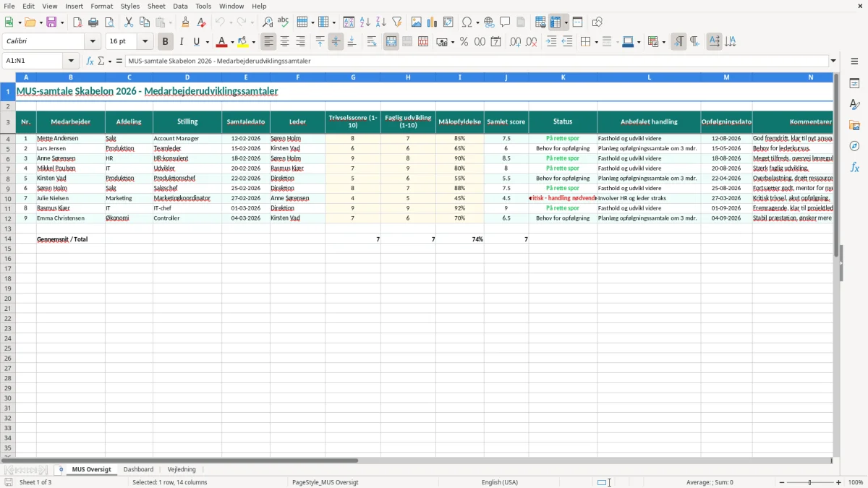
Task: Toggle Wrap Text
Action: [x=372, y=42]
